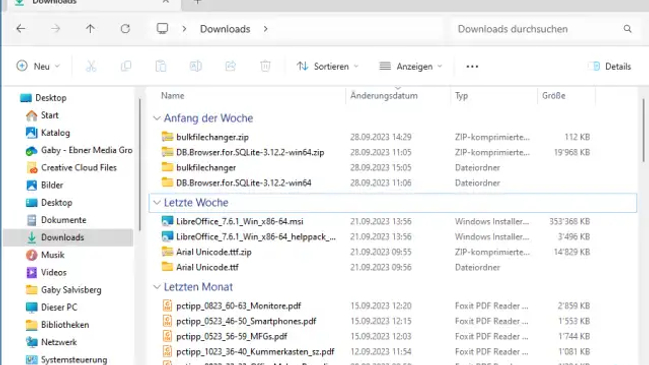Open Systemsteuerung in navigation pane

point(66,360)
